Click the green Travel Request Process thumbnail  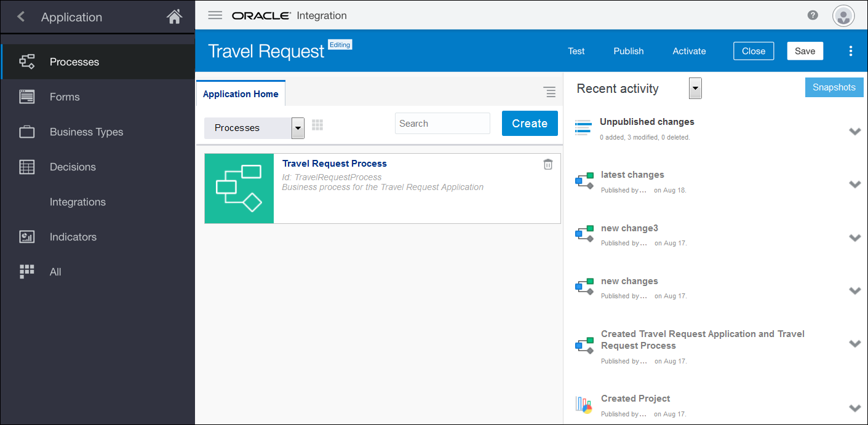click(239, 188)
